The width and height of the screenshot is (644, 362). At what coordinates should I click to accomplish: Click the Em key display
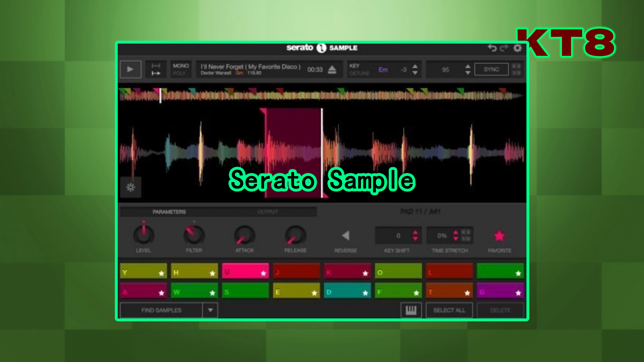(383, 69)
